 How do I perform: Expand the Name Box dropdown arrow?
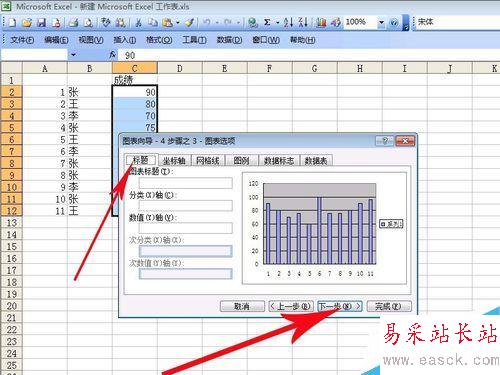(73, 55)
